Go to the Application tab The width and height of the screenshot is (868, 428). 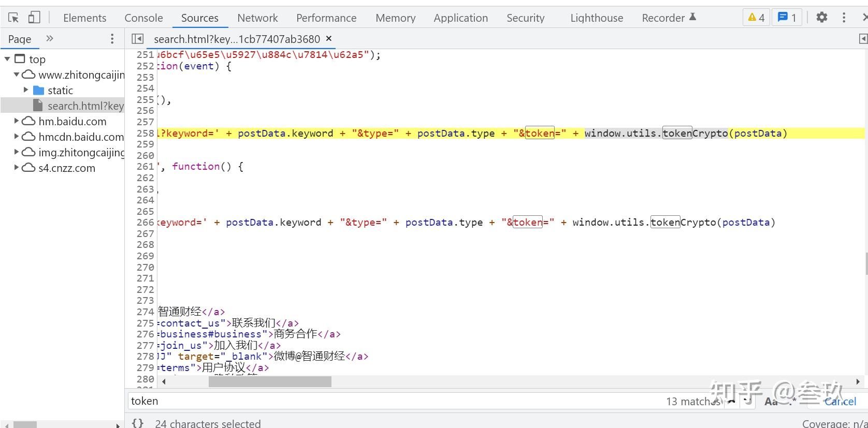pos(460,18)
